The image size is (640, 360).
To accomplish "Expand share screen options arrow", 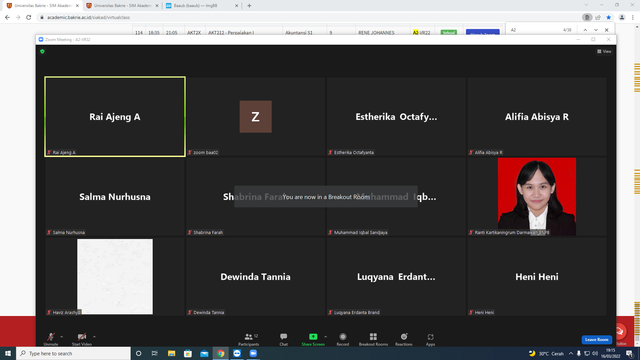I will [325, 337].
